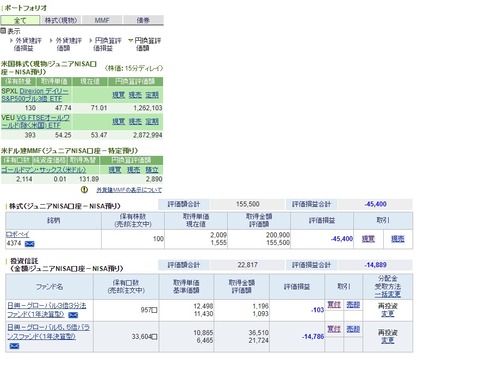Switch to the 株式(現物) tab

click(x=61, y=20)
